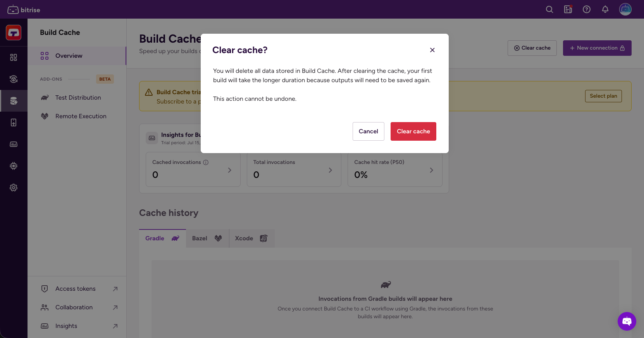This screenshot has height=338, width=644.
Task: Open the user avatar menu
Action: [625, 9]
